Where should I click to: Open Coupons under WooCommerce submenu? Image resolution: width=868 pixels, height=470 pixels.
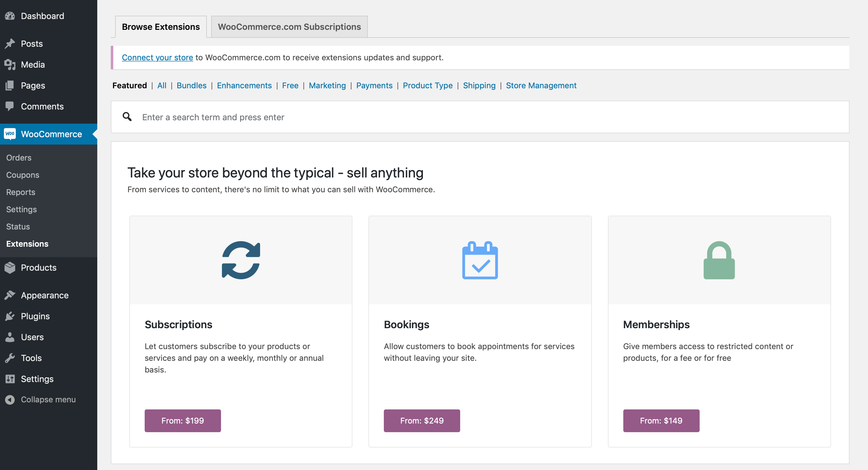click(x=22, y=175)
